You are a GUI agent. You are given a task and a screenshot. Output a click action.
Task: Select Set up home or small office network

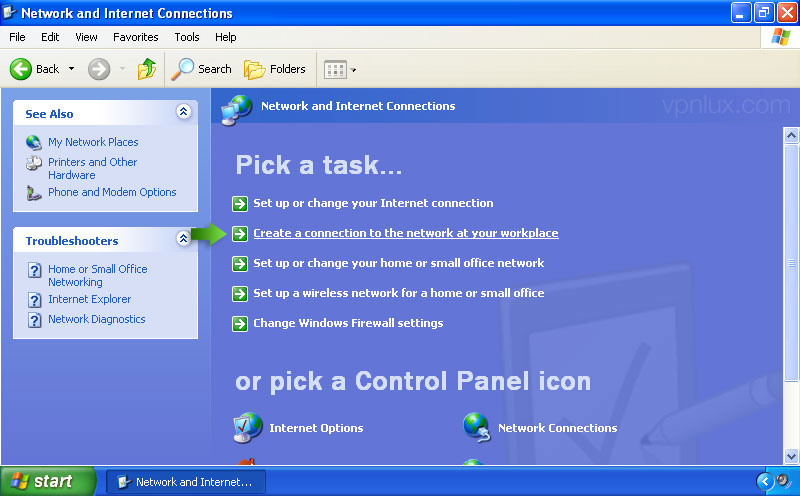[399, 263]
